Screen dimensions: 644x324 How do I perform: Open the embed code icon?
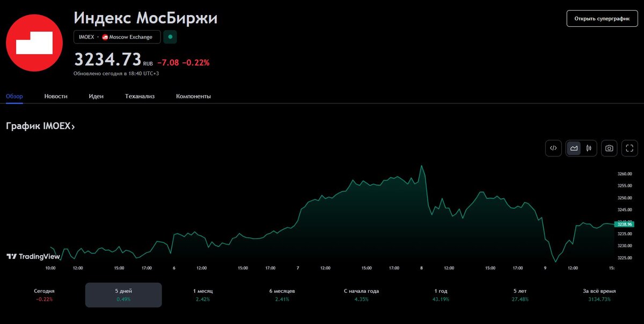click(553, 148)
